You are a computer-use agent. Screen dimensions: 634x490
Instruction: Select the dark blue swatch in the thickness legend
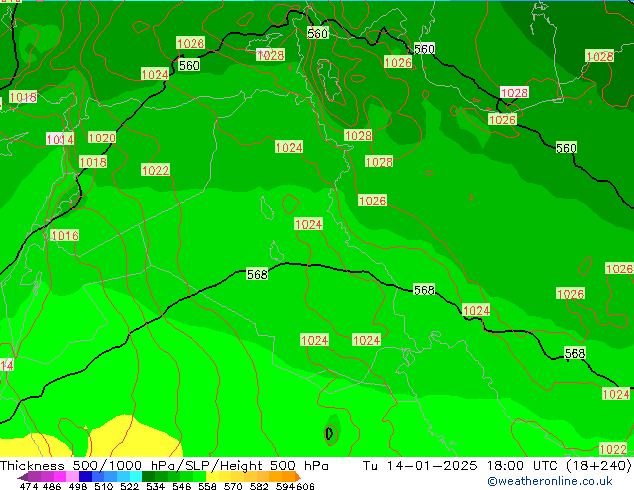tap(85, 476)
